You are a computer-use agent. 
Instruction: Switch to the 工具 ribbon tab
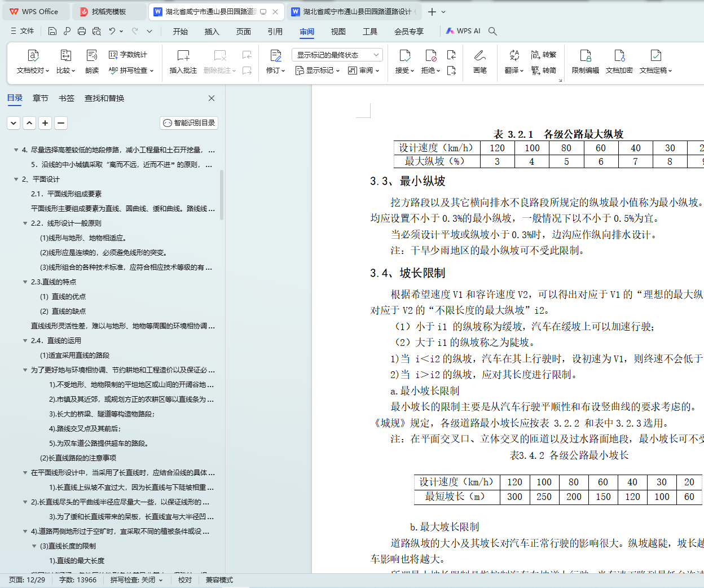(x=370, y=32)
